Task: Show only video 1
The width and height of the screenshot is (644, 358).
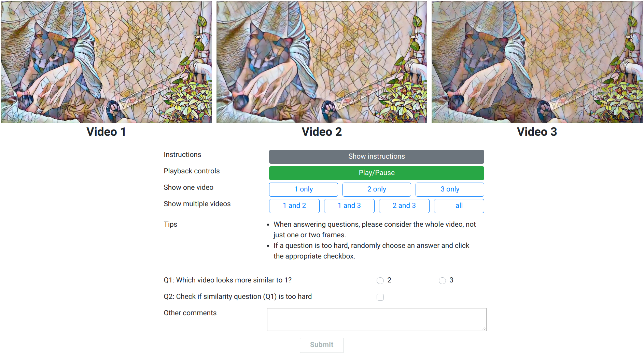Action: (x=303, y=189)
